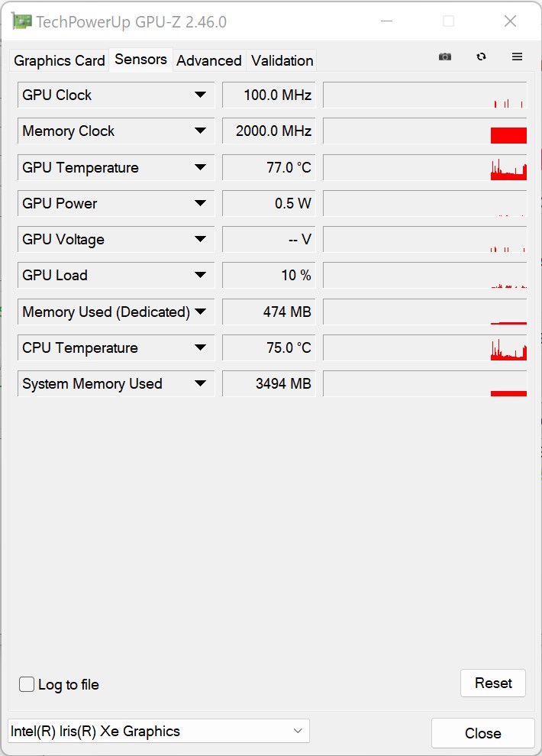Open the Advanced tab
The height and width of the screenshot is (756, 542).
tap(208, 60)
